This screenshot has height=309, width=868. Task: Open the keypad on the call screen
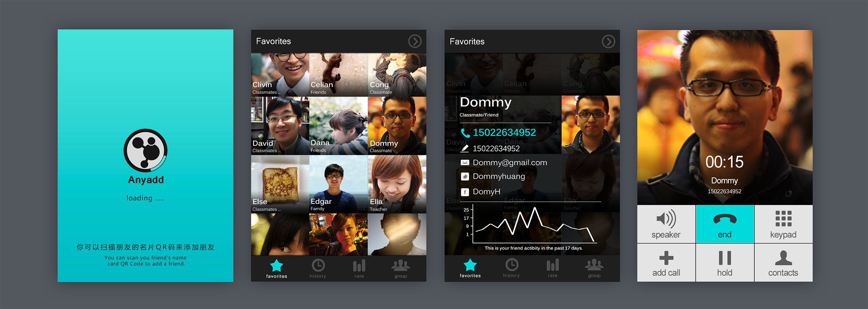[x=783, y=224]
